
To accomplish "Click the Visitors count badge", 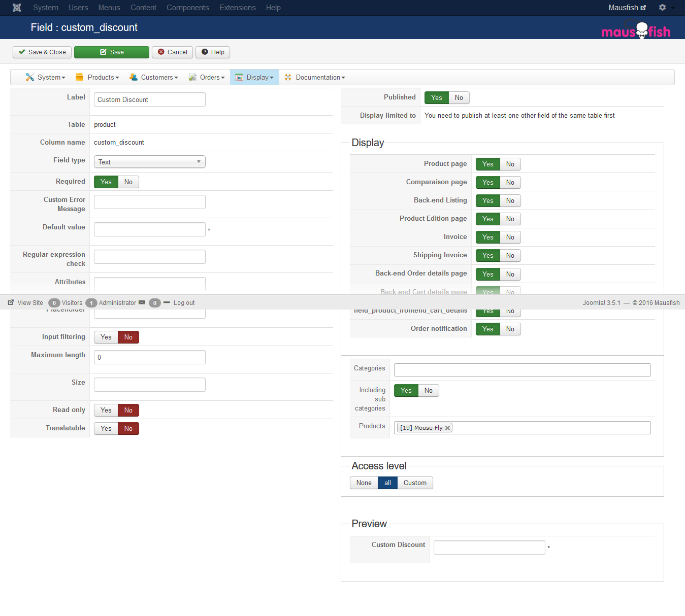I will point(54,303).
